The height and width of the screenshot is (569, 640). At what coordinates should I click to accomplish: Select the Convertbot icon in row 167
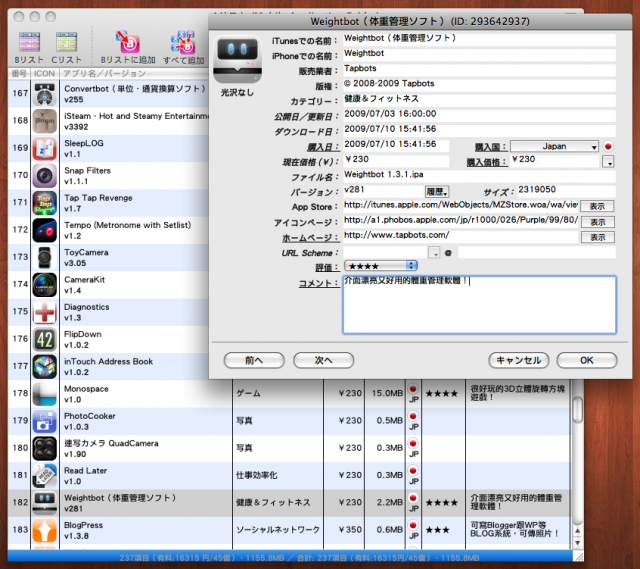[x=44, y=94]
